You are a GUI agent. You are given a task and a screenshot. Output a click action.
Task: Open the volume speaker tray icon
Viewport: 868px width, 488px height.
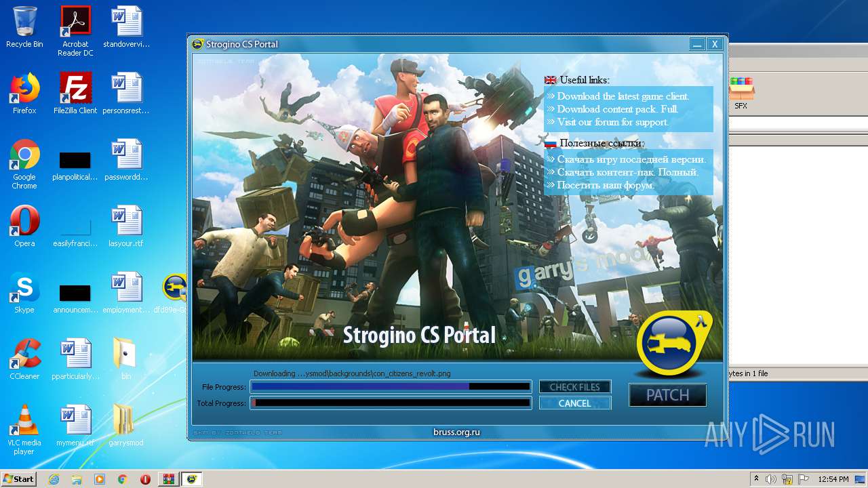coord(771,479)
